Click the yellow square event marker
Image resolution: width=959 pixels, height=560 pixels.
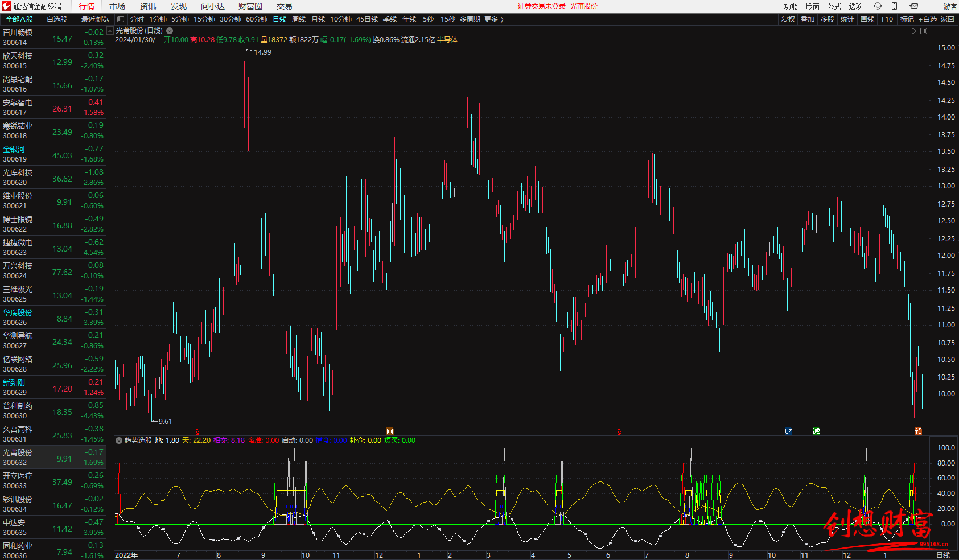(390, 431)
